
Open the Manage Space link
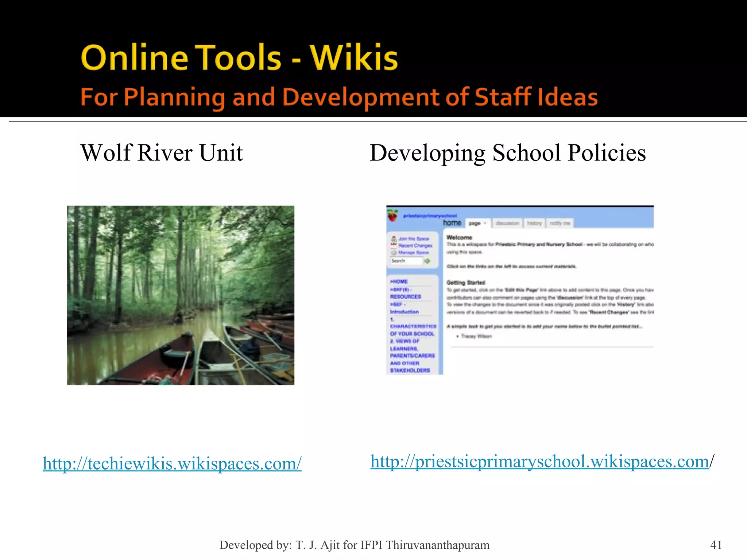point(414,252)
